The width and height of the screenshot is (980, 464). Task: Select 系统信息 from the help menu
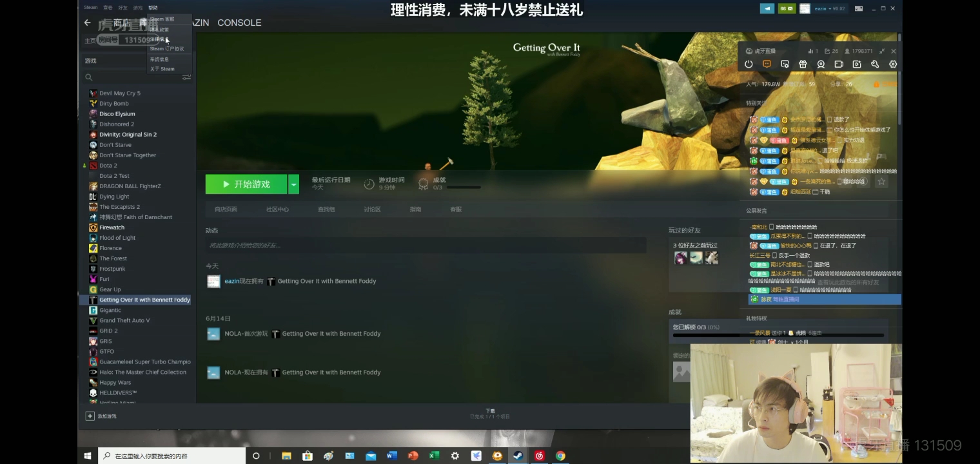pyautogui.click(x=160, y=59)
